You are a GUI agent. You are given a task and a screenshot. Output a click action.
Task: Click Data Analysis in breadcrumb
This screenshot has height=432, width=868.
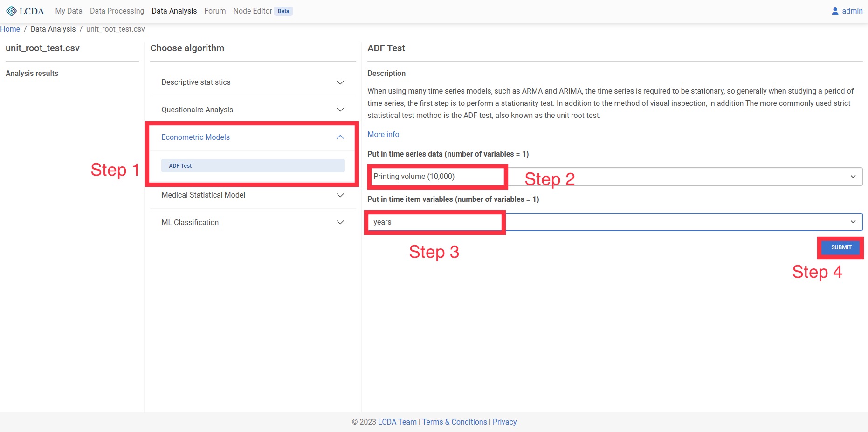53,29
